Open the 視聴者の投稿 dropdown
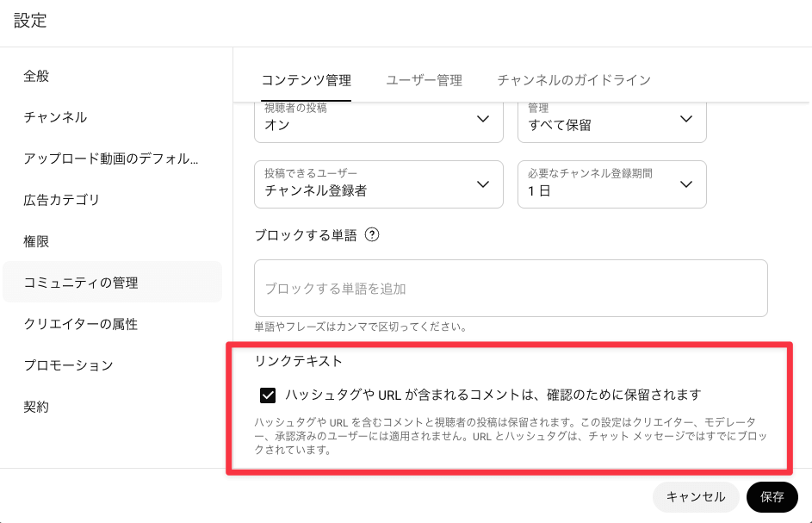 [x=378, y=121]
